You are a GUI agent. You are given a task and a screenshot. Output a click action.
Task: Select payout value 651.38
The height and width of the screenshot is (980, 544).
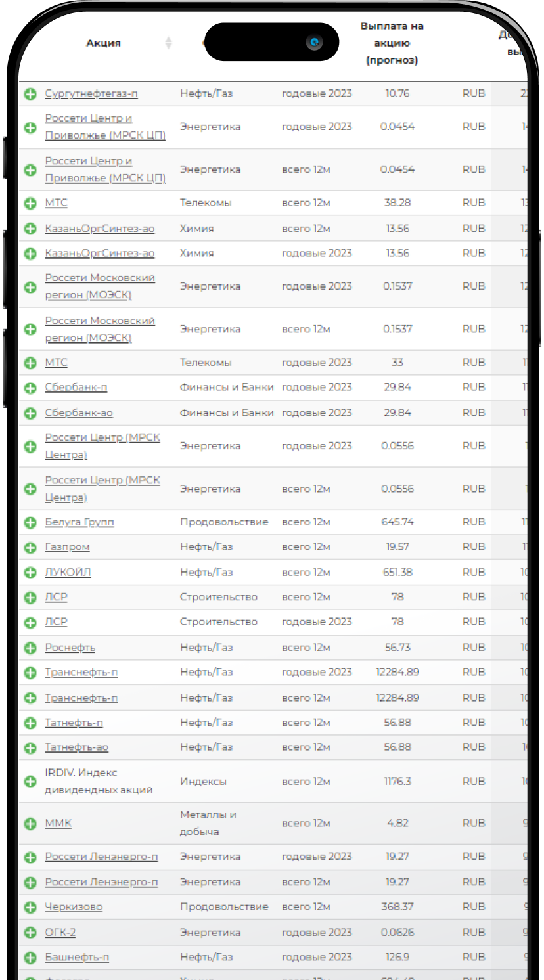[397, 572]
